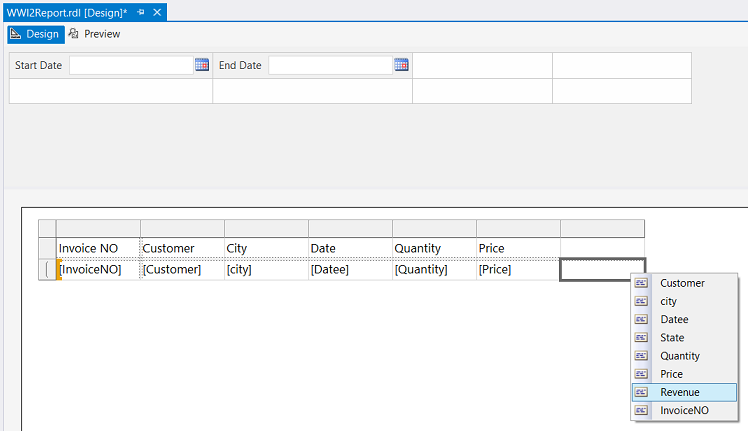Select the column handle above Customer
The width and height of the screenshot is (748, 431).
[182, 228]
